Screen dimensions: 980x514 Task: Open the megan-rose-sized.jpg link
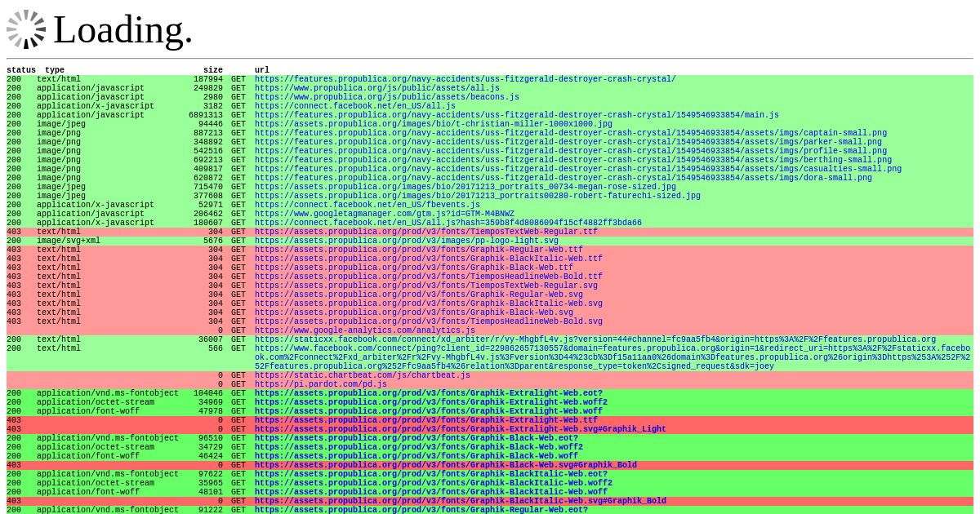[x=465, y=187]
